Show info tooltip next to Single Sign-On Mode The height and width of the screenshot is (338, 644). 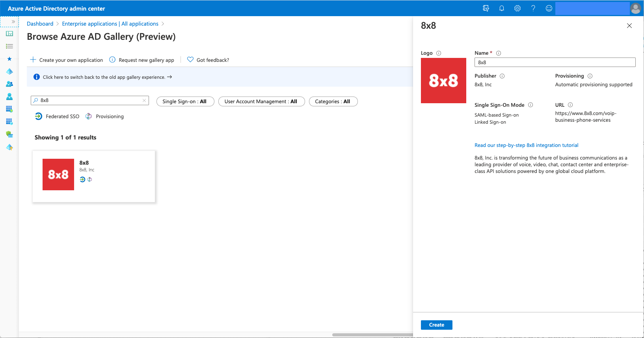530,105
